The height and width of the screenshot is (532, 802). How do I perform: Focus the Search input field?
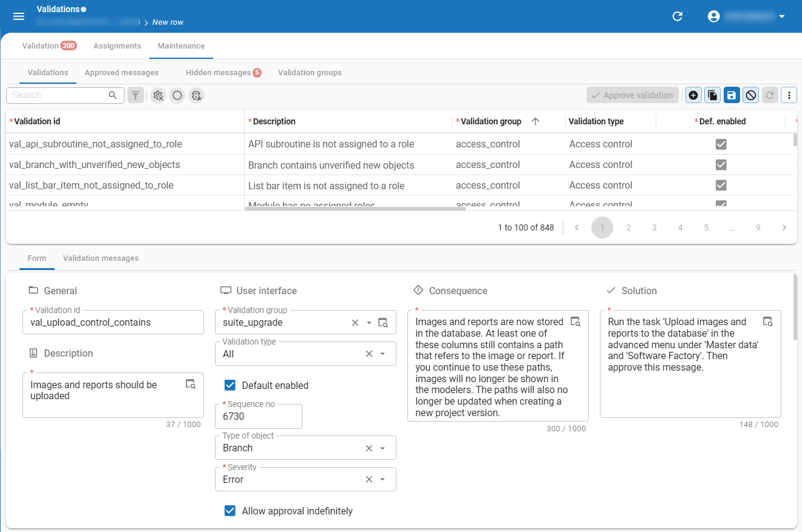tap(58, 95)
